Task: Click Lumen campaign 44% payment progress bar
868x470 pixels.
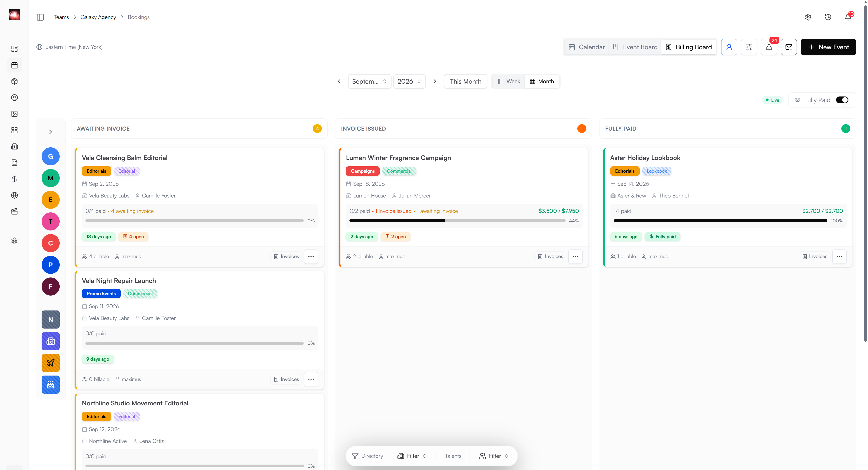Action: [457, 221]
